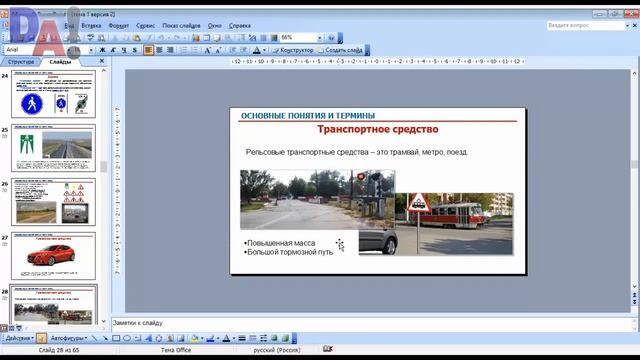Viewport: 640px width, 360px height.
Task: Click the Undo arrow icon
Action: (x=161, y=38)
